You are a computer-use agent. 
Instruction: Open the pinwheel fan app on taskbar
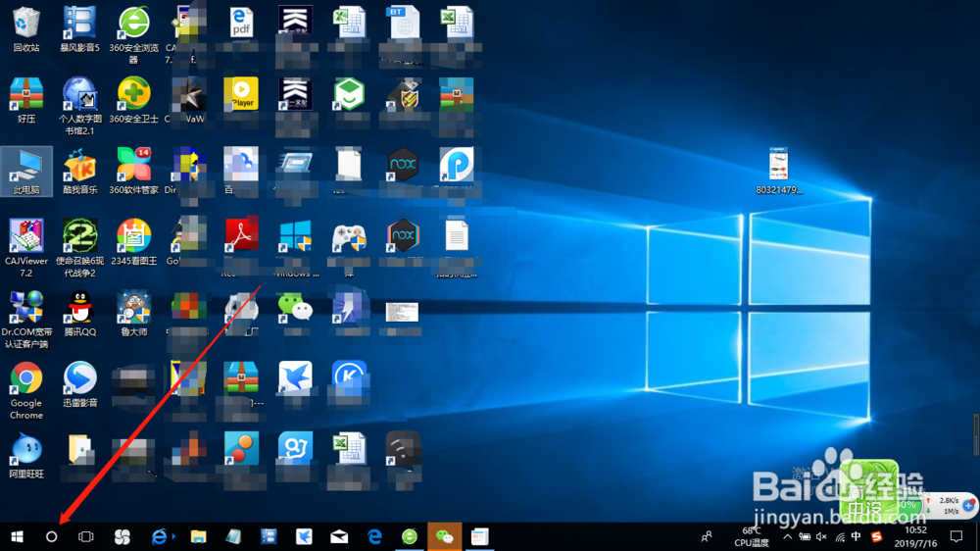122,536
